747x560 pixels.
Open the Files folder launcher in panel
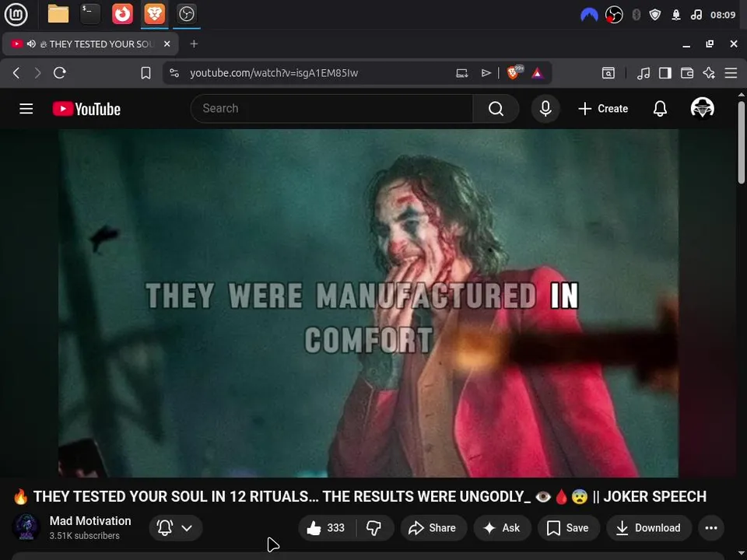(x=58, y=14)
